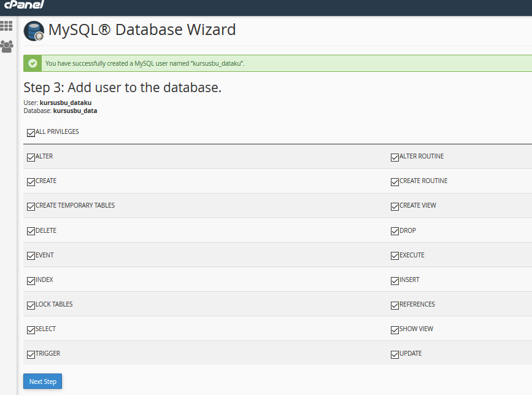Image resolution: width=532 pixels, height=395 pixels.
Task: Toggle the INSERT privilege checkbox
Action: (395, 281)
